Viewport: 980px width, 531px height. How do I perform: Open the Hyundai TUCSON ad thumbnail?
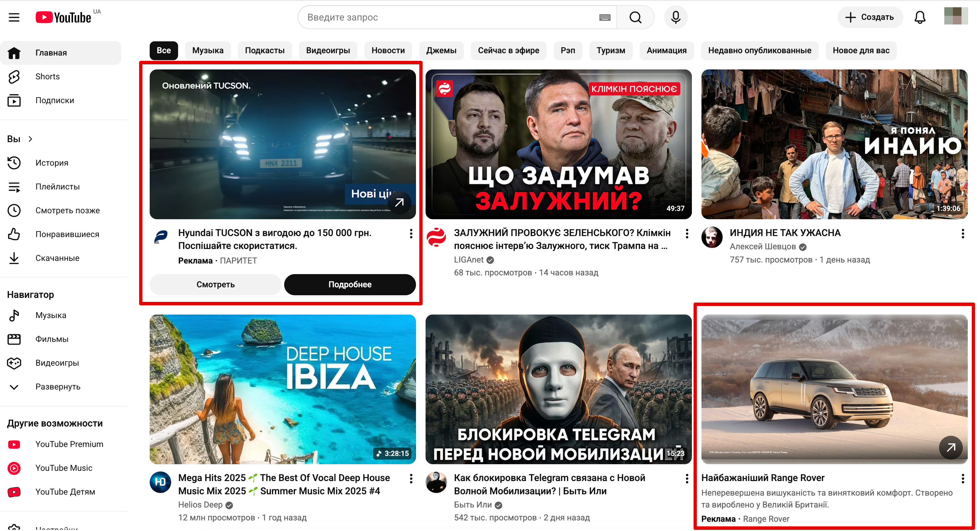click(x=283, y=144)
